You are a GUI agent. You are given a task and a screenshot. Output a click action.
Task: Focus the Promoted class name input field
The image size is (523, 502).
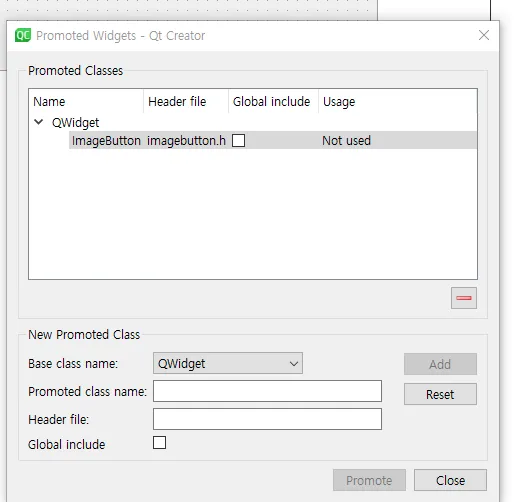tap(267, 391)
